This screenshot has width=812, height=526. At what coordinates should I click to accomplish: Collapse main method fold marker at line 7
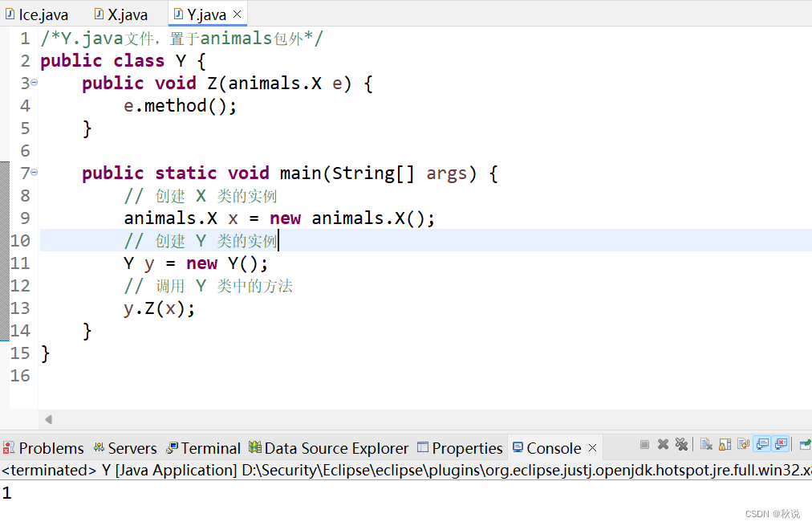coord(35,173)
